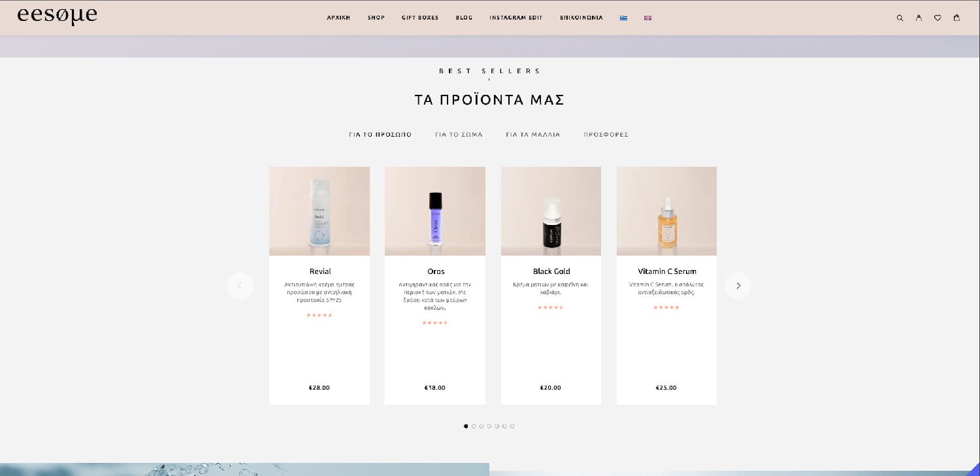The image size is (980, 476).
Task: Open SHOP in the navigation menu
Action: pos(376,18)
